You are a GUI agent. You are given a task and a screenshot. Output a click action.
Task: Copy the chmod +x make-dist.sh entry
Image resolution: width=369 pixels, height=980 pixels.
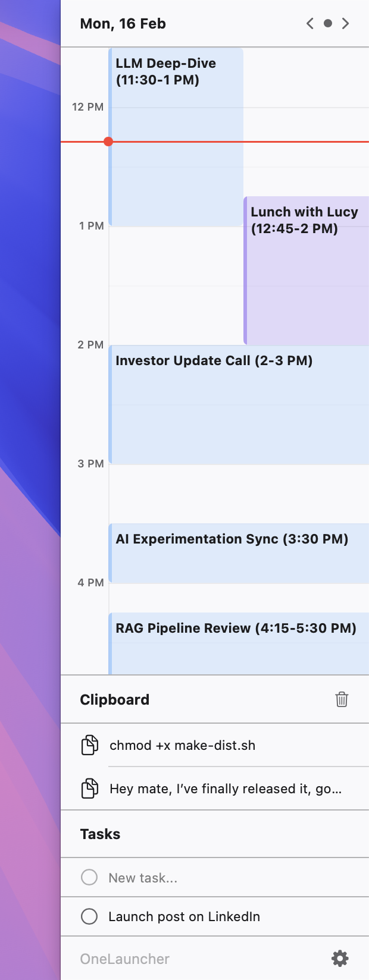pos(183,746)
